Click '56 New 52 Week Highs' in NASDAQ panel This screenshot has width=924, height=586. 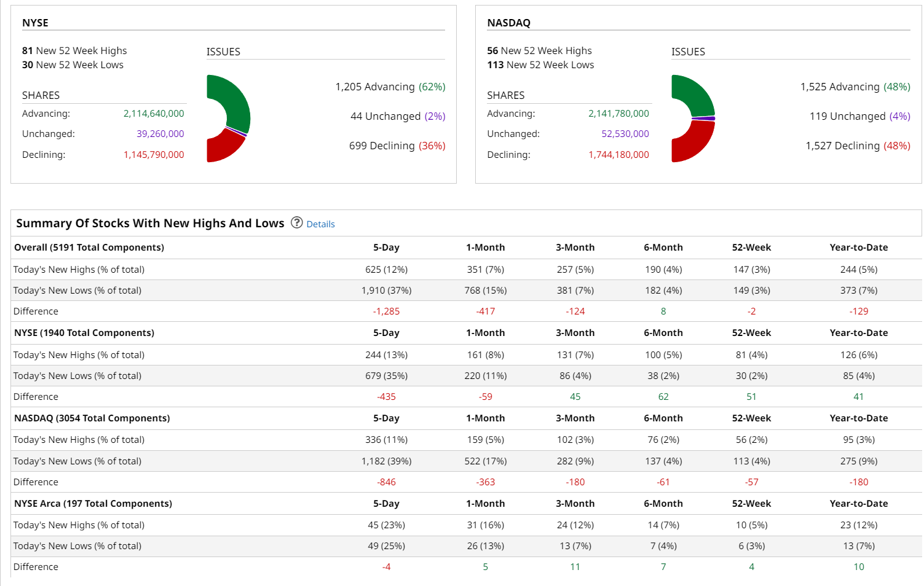click(x=539, y=50)
